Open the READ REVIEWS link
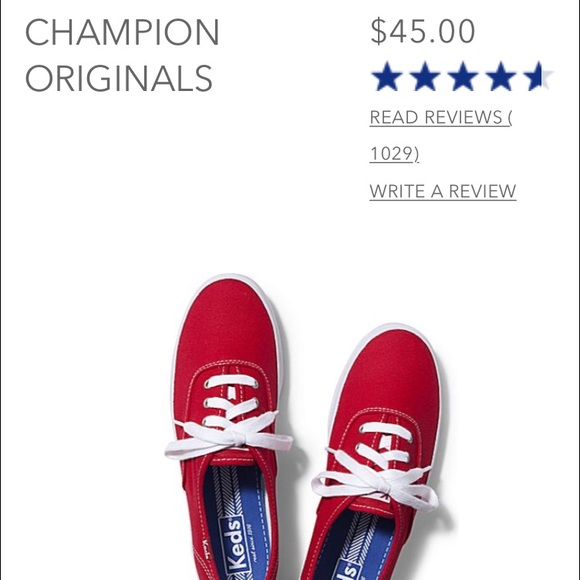 (x=441, y=118)
